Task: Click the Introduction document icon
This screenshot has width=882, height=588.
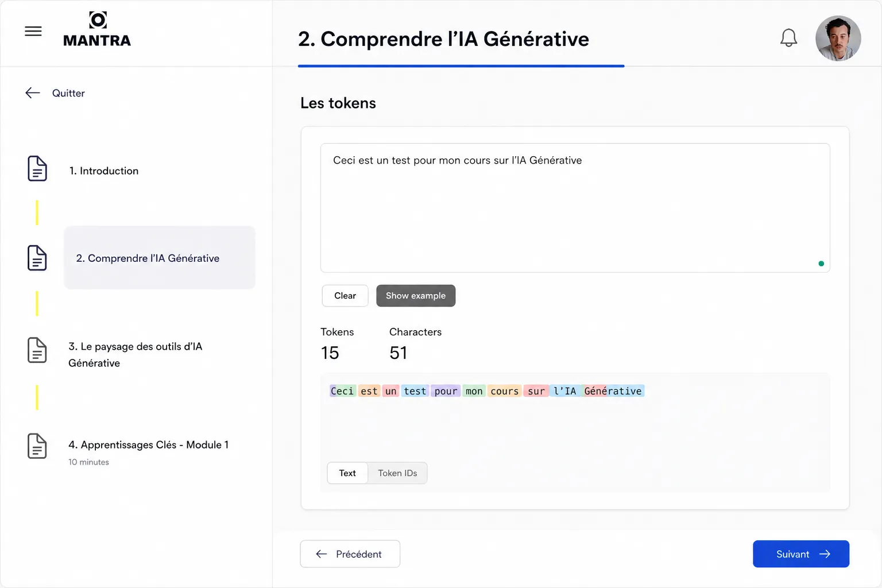Action: [x=37, y=168]
